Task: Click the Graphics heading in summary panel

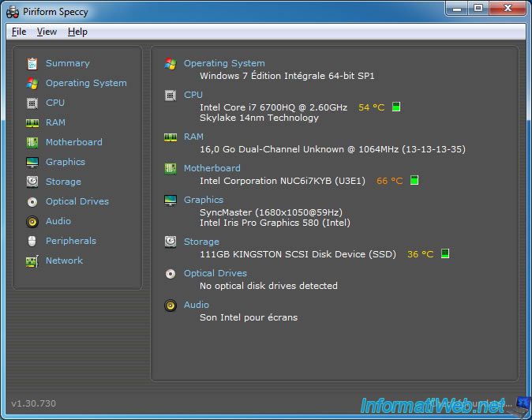Action: tap(204, 200)
